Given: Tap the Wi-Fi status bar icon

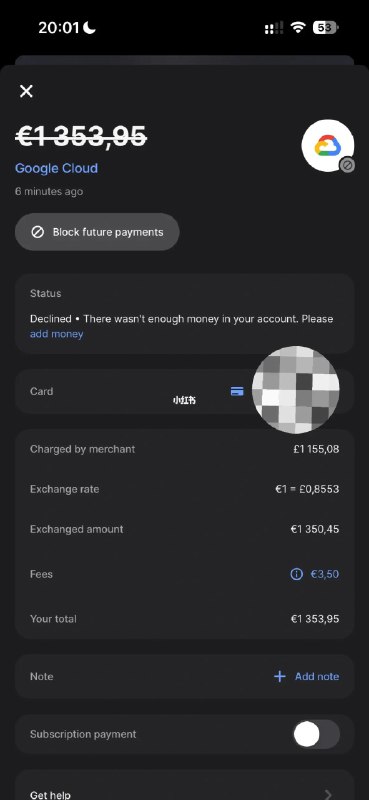Looking at the screenshot, I should click(x=298, y=28).
